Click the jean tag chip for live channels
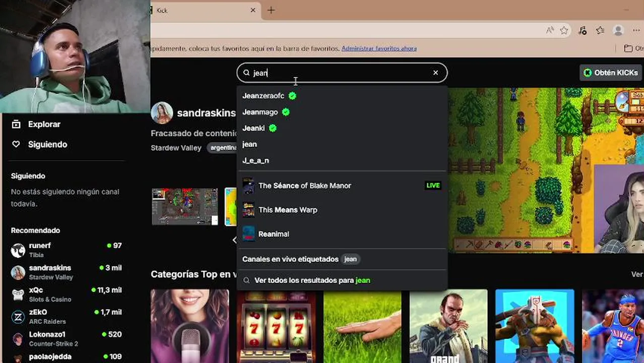The width and height of the screenshot is (644, 363). [350, 259]
